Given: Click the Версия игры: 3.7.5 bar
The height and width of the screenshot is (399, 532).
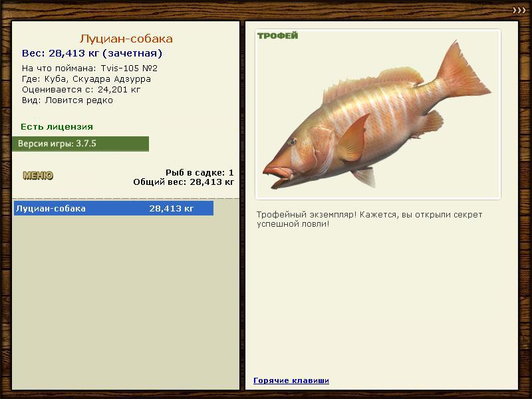Looking at the screenshot, I should pyautogui.click(x=80, y=144).
